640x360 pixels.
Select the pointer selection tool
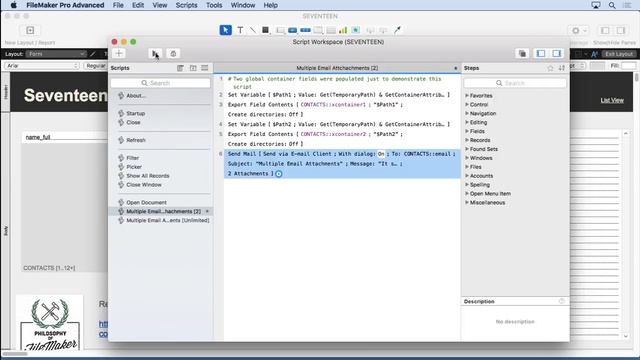coord(225,30)
